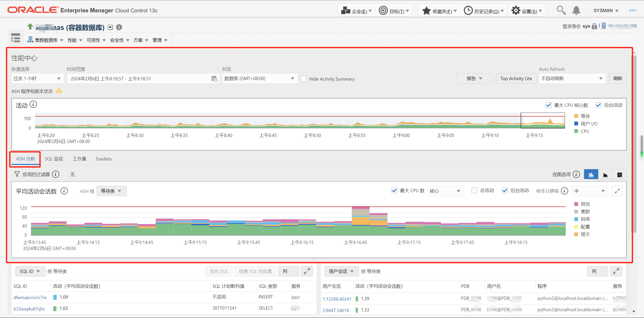The height and width of the screenshot is (318, 644).
Task: Click the lock icon beside sys login
Action: click(594, 26)
